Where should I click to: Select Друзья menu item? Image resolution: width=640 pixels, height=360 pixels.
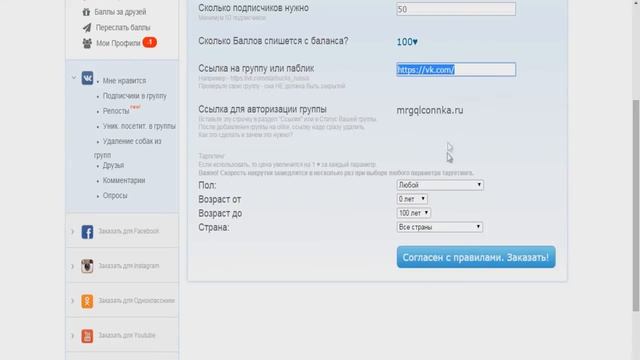113,165
